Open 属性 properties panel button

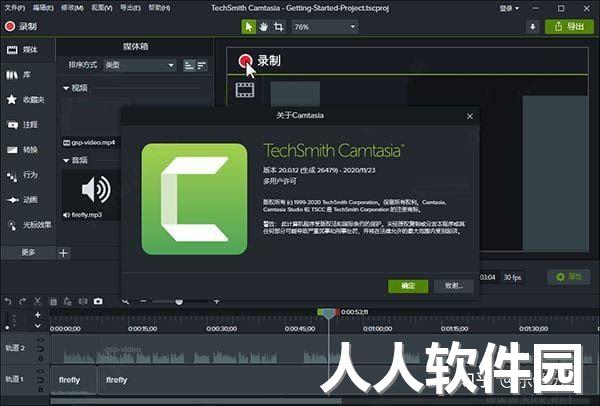click(x=569, y=277)
